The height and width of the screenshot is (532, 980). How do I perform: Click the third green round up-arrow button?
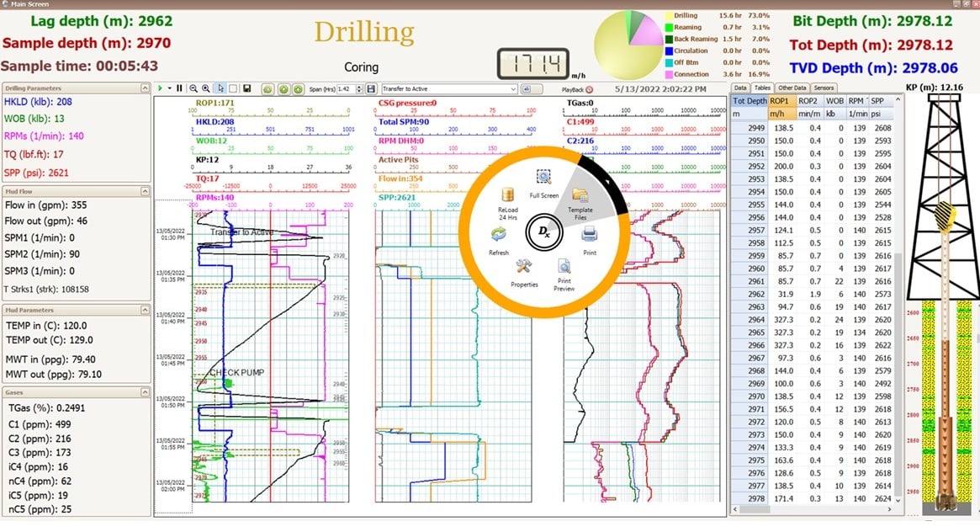point(298,89)
